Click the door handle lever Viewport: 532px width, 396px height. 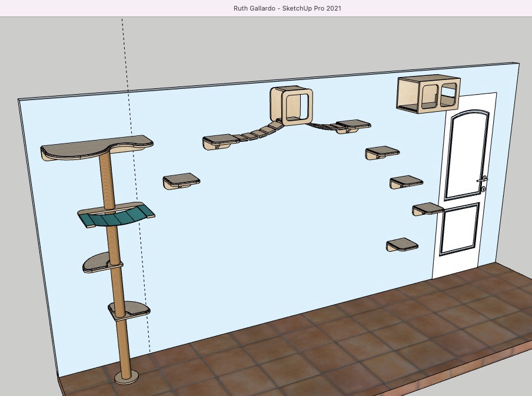tap(483, 179)
